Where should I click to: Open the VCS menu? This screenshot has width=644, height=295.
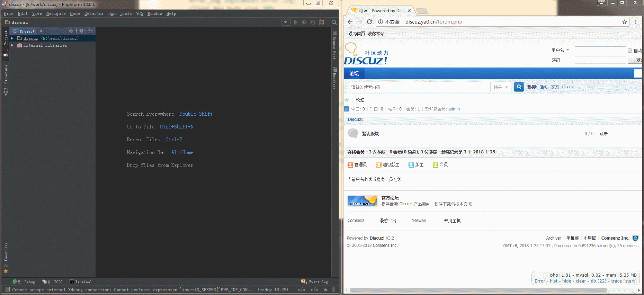[140, 14]
